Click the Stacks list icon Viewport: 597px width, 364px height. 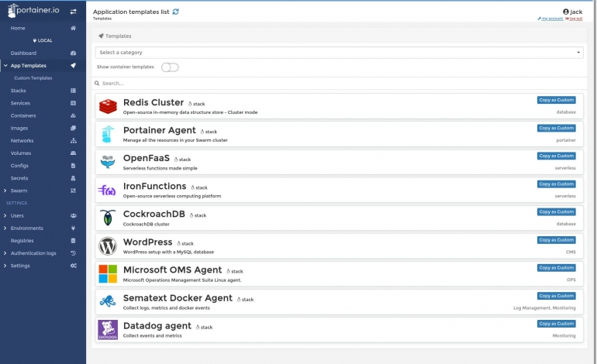73,91
